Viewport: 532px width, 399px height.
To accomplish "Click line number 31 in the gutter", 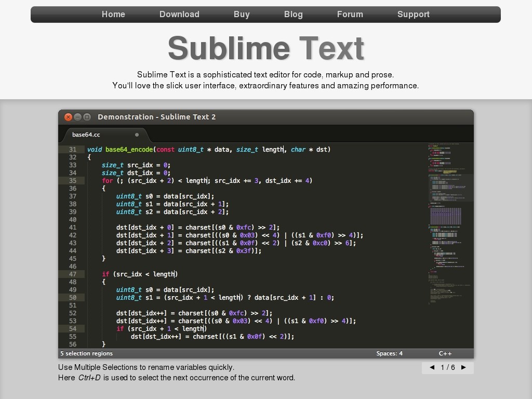I will (x=73, y=150).
